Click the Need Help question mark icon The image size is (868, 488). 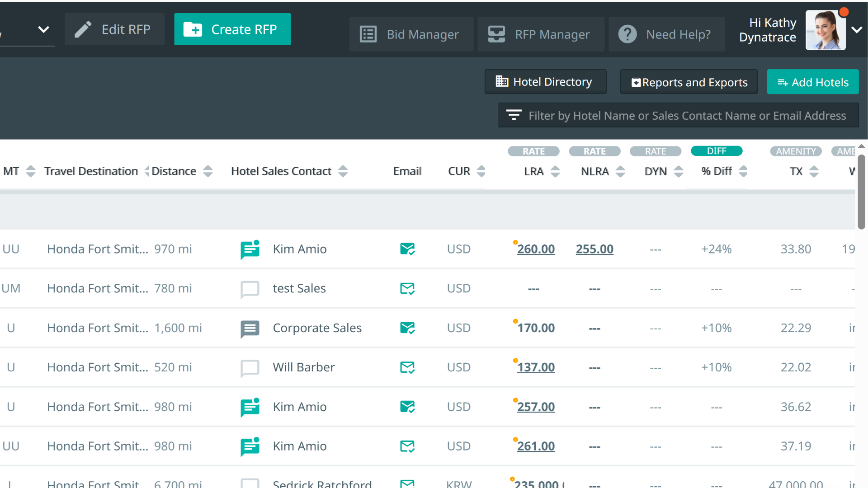point(627,34)
